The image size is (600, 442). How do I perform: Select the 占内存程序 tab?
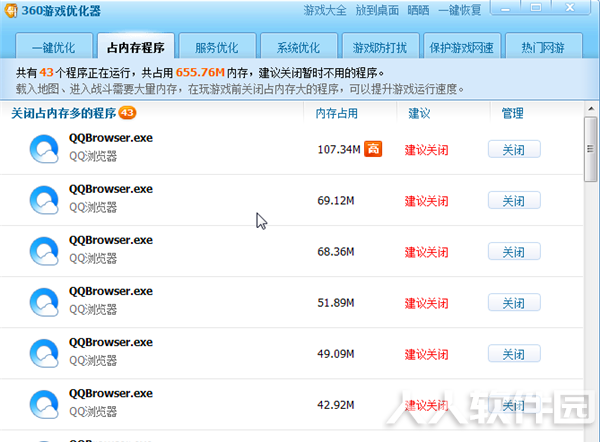(136, 46)
